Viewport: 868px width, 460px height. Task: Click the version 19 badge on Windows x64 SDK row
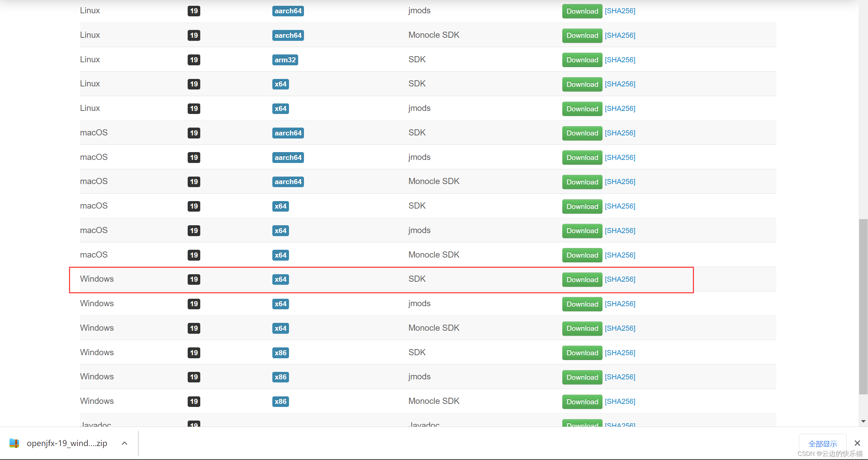tap(194, 279)
